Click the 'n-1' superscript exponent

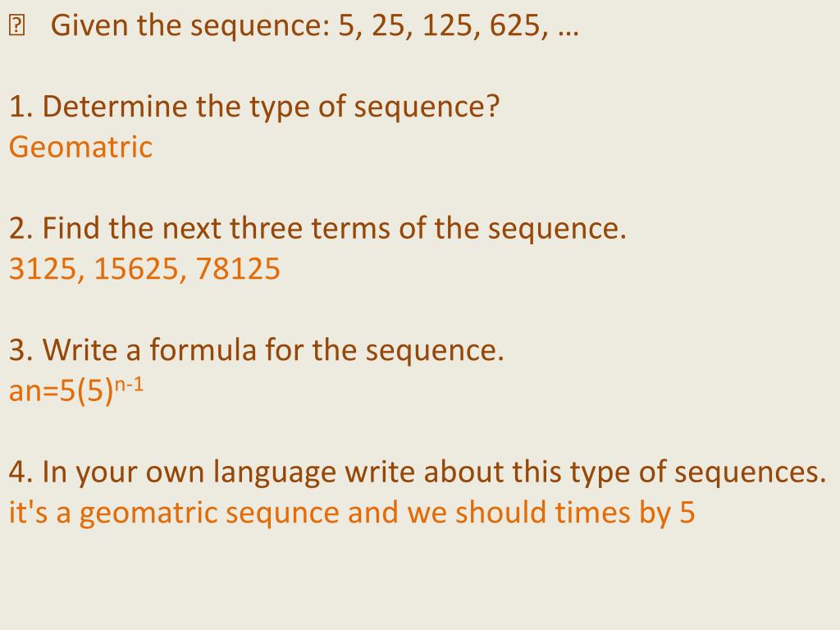[129, 386]
